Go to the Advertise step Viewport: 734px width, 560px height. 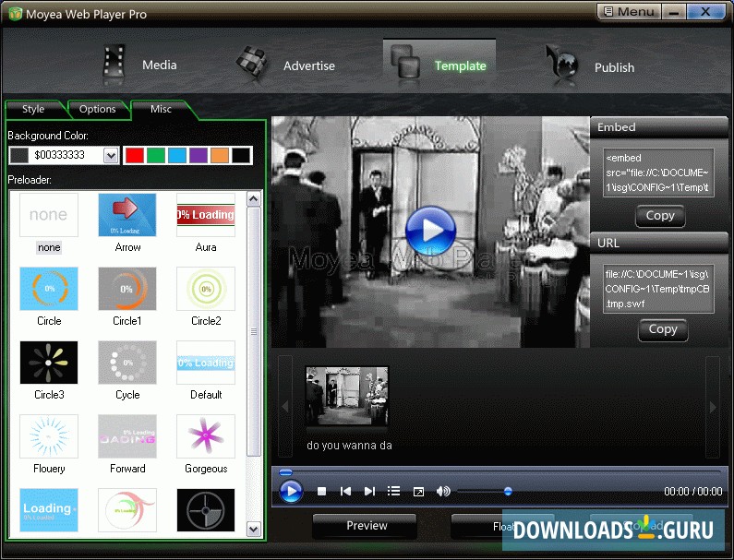[285, 66]
